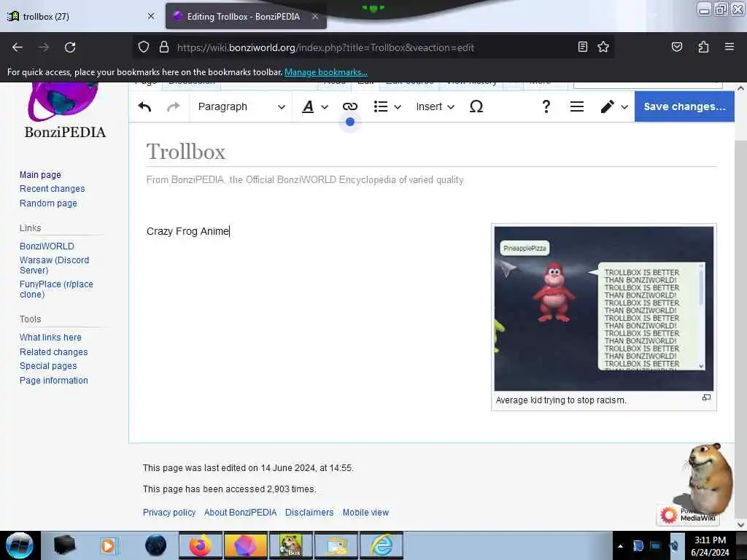Close the trollbox (27) tab
The width and height of the screenshot is (747, 560).
coord(151,16)
